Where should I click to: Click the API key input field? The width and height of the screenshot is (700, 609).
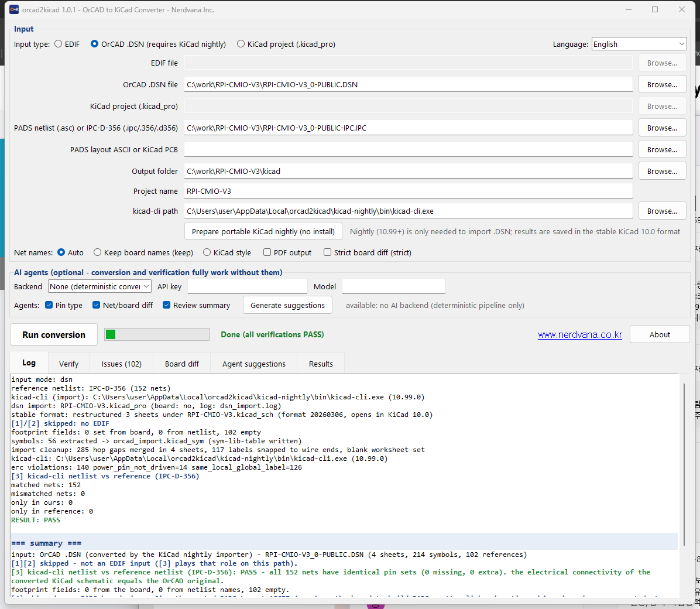pos(248,286)
